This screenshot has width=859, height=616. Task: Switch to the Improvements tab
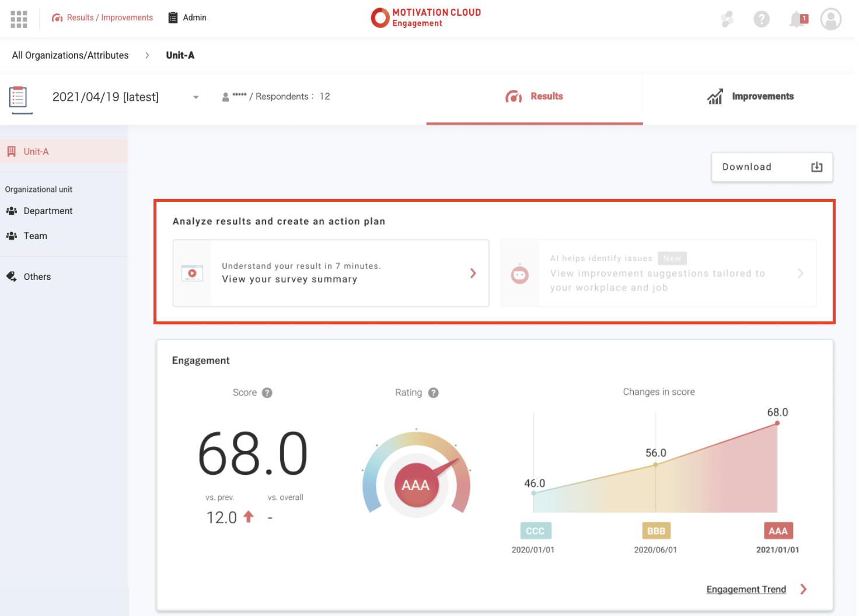(750, 97)
